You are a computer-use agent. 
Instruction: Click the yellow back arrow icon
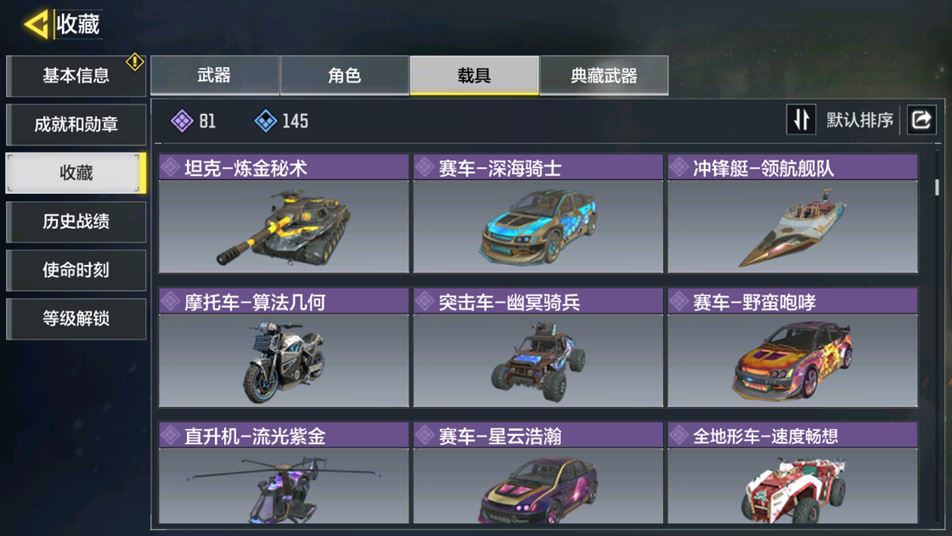pyautogui.click(x=36, y=24)
